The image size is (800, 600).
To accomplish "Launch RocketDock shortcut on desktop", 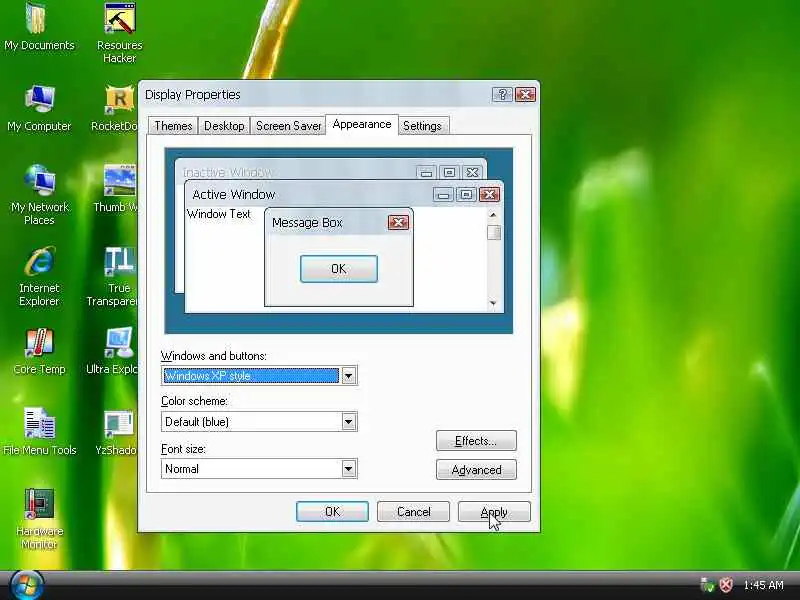I will pos(118,108).
